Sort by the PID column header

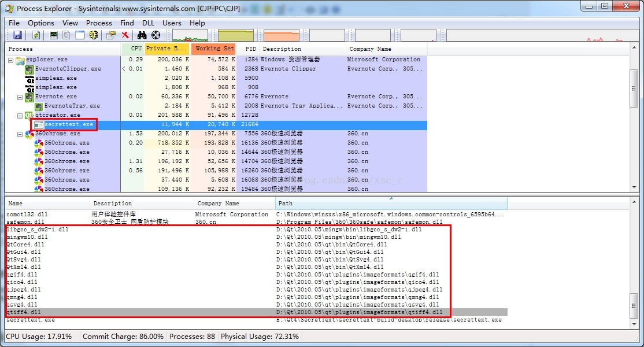point(248,49)
